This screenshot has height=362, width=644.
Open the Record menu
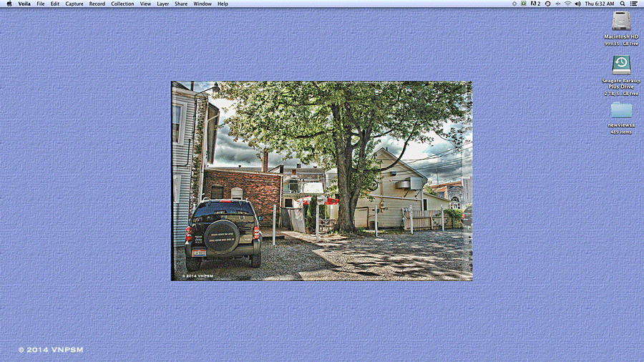pyautogui.click(x=97, y=4)
